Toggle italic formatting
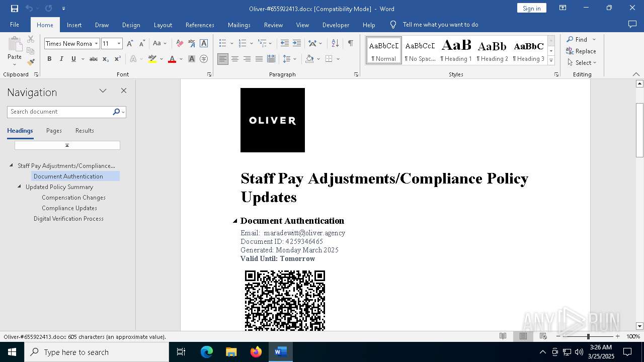Screen dimensions: 644x362 [x=61, y=59]
